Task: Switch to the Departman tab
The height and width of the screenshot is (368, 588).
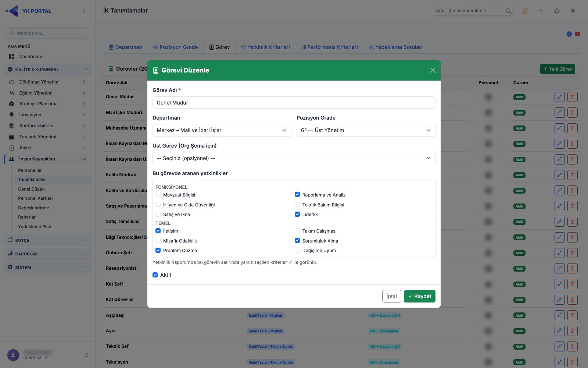Action: tap(126, 47)
